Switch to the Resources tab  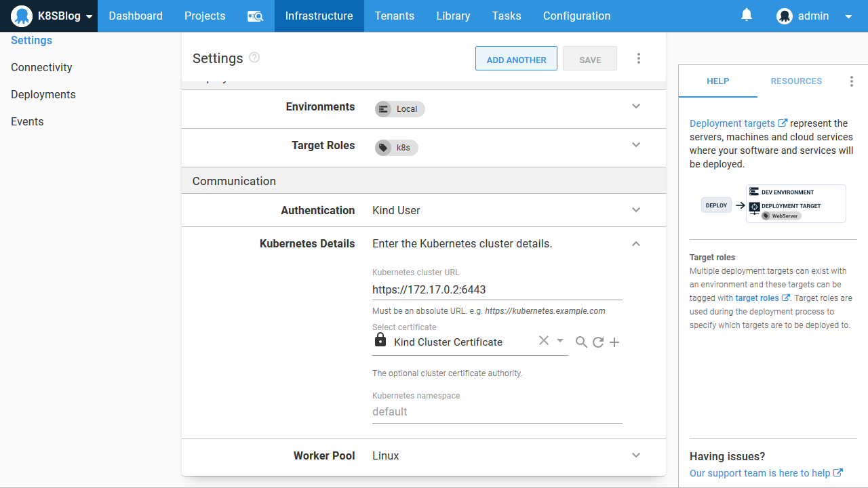tap(796, 81)
